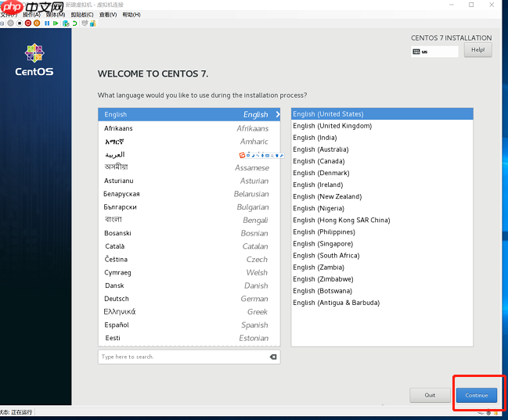Screen dimensions: 508x420
Task: Click the CentOS logo in sidebar
Action: coord(34,60)
